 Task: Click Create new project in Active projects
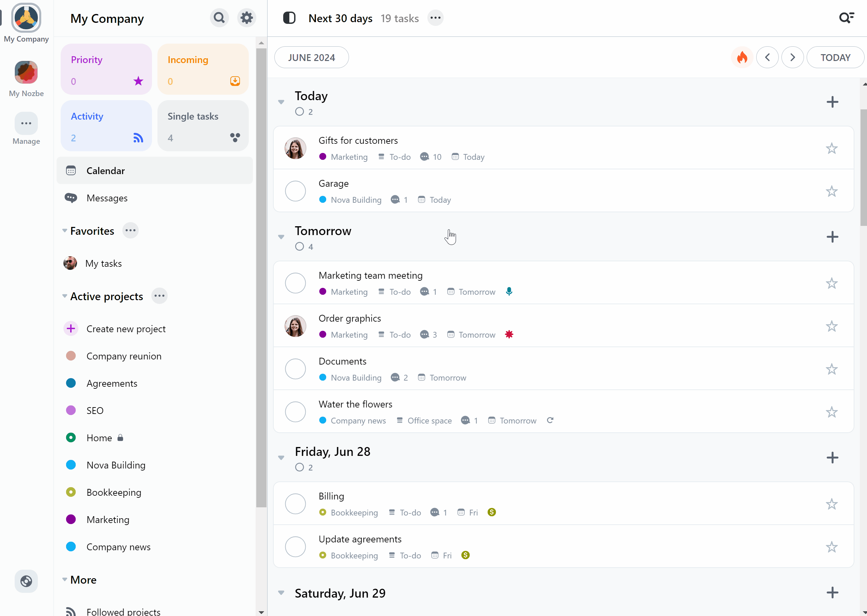coord(126,328)
